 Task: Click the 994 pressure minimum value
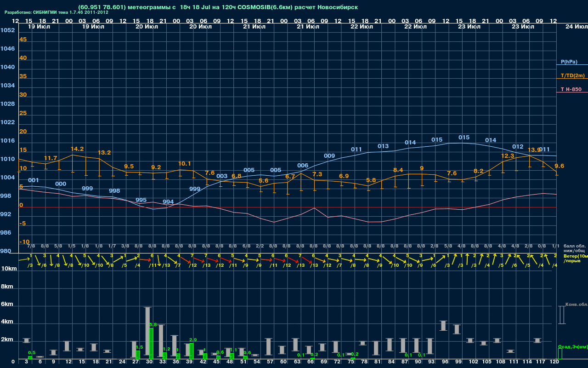pyautogui.click(x=168, y=202)
